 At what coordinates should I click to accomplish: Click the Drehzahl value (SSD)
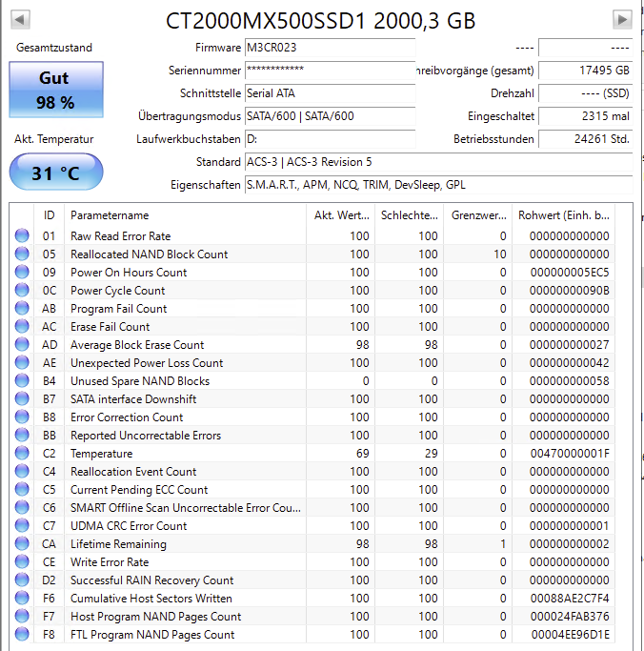586,93
